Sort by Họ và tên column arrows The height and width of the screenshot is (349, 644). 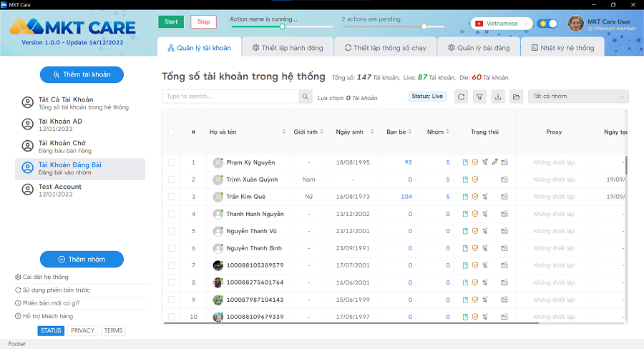(284, 132)
